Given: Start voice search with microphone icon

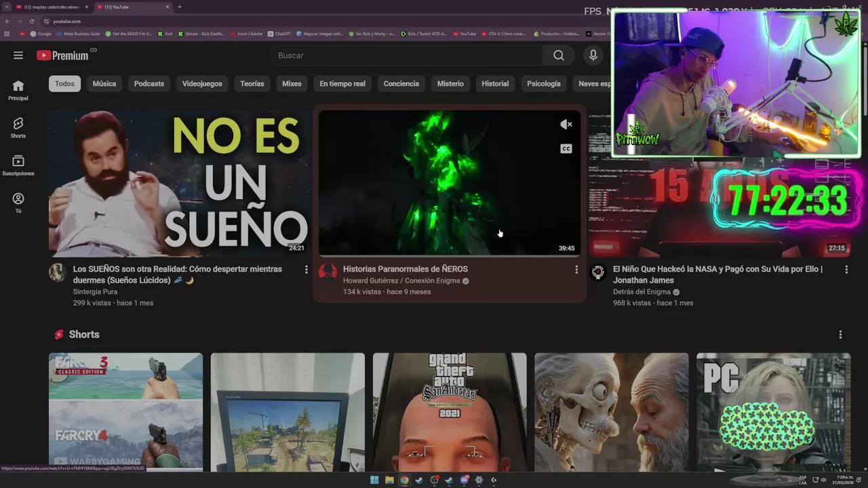Looking at the screenshot, I should 593,56.
